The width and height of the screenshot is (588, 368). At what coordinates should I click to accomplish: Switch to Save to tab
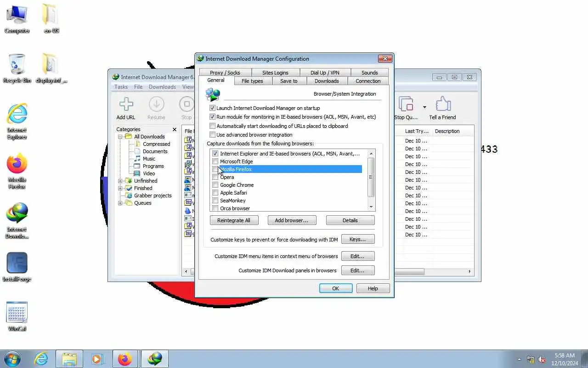tap(288, 81)
